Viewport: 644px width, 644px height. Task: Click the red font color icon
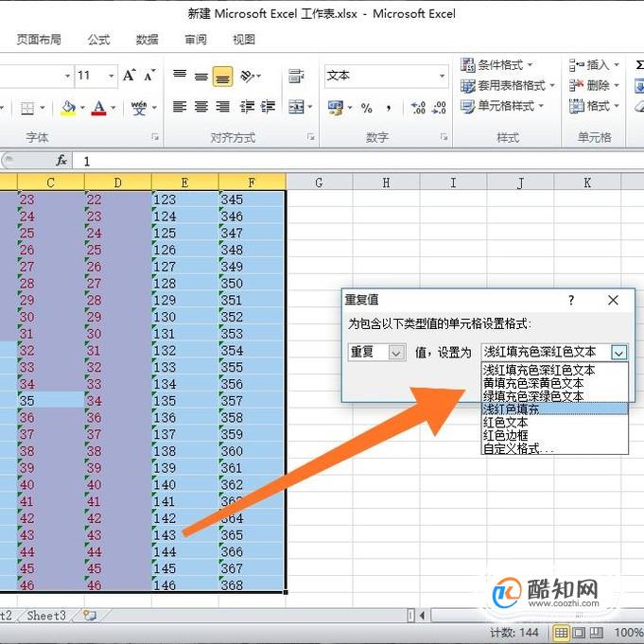coord(98,108)
